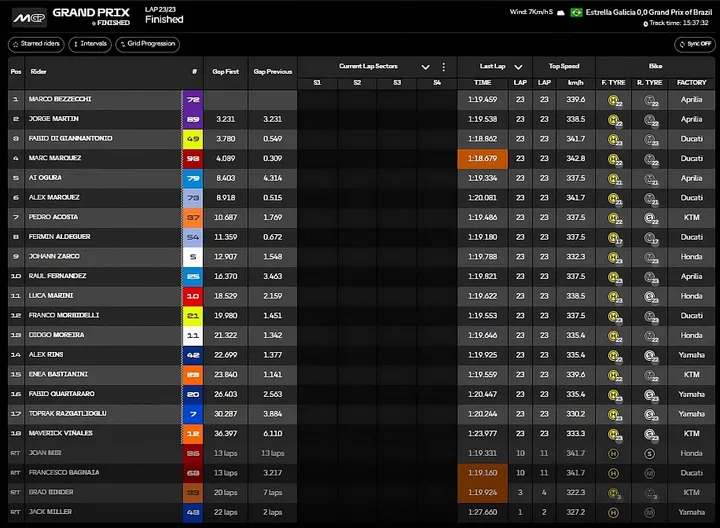Click Ai Ogura front tyre icon
Image resolution: width=720 pixels, height=528 pixels.
point(614,179)
